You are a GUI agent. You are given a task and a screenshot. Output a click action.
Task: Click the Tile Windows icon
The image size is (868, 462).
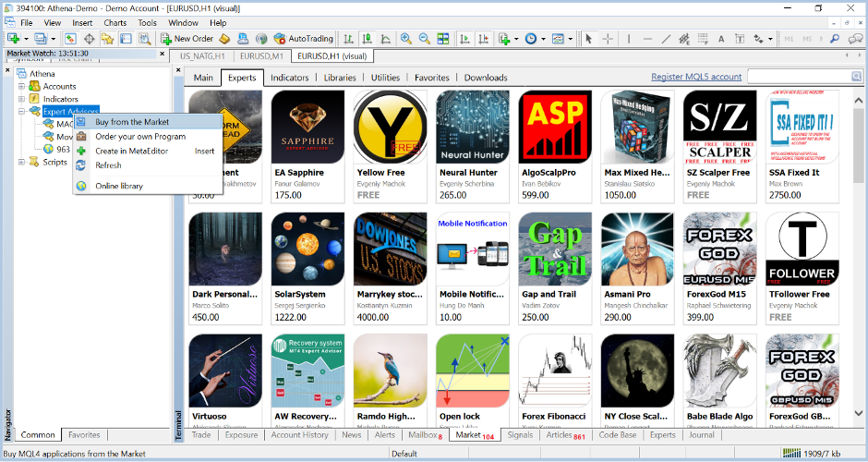tap(443, 39)
